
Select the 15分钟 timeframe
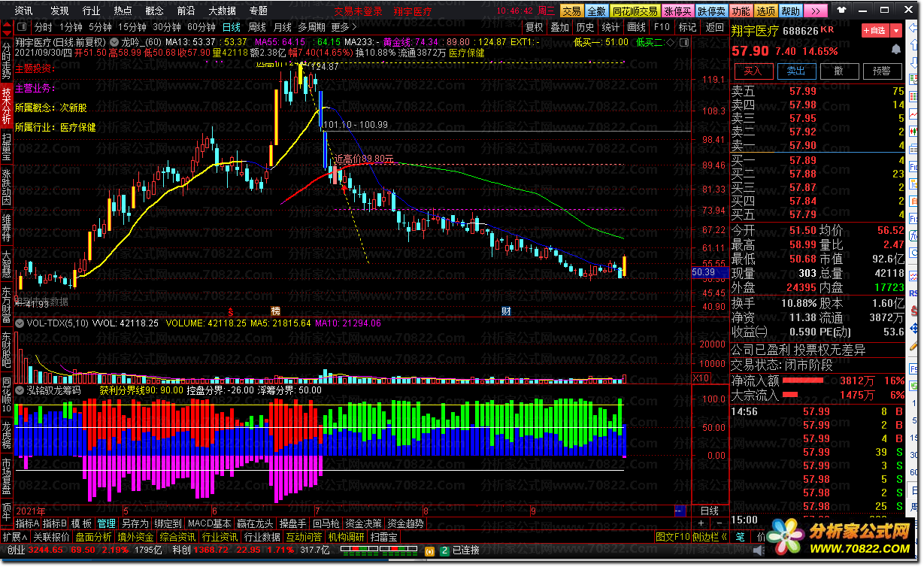[132, 27]
